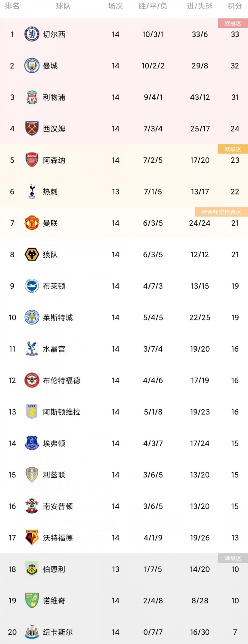The height and width of the screenshot is (644, 248).
Task: Click the 胜/平/负 column header
Action: tap(153, 6)
